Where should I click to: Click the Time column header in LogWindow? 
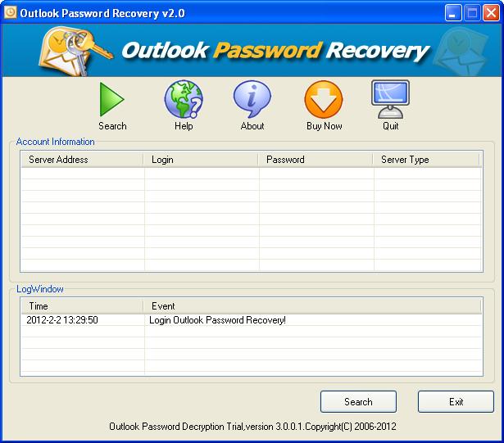[82, 306]
